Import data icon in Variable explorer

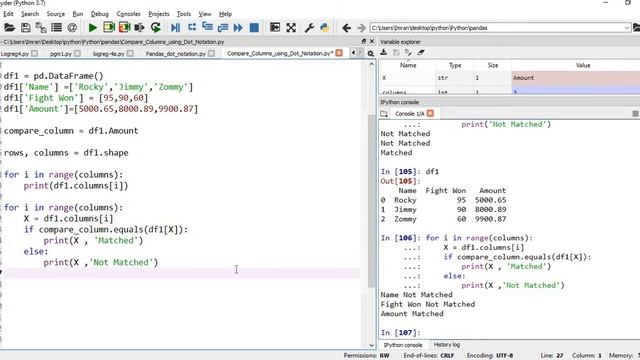coord(384,53)
